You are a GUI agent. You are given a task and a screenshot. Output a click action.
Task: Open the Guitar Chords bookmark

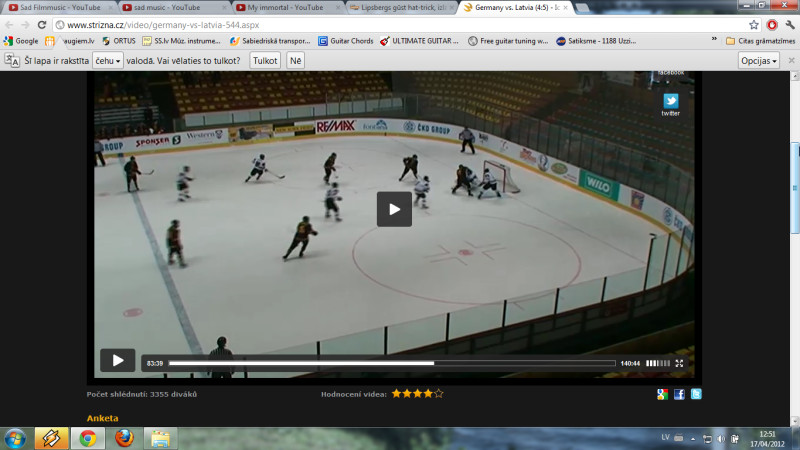[x=346, y=41]
